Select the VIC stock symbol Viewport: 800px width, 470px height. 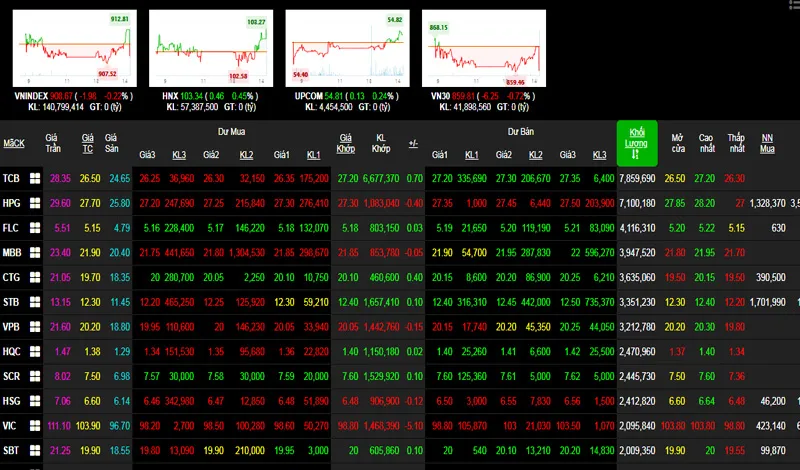tap(10, 426)
